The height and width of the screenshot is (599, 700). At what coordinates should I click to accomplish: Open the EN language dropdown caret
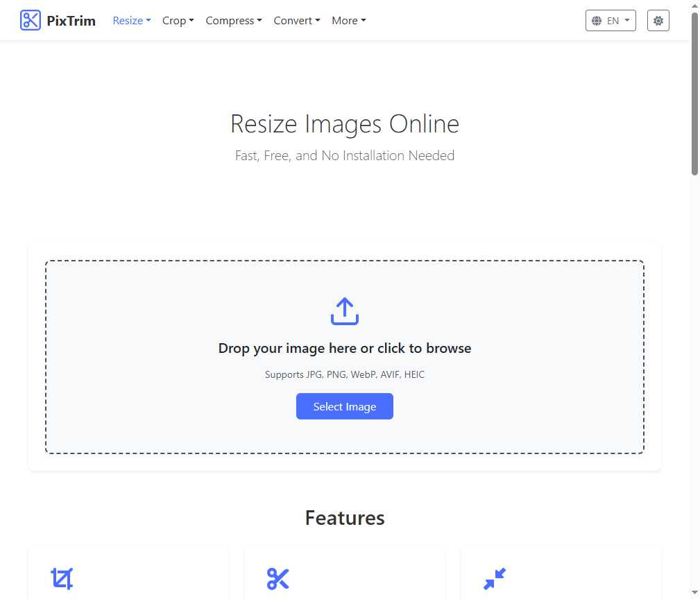627,21
